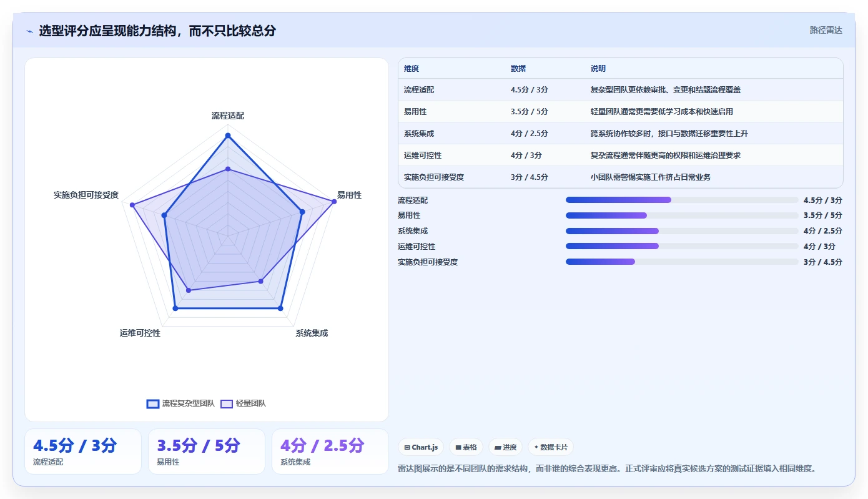Screen dimensions: 868x499
Task: Click the 流程复杂型团队 radar point on the 运维可控性 axis
Action: pos(175,308)
